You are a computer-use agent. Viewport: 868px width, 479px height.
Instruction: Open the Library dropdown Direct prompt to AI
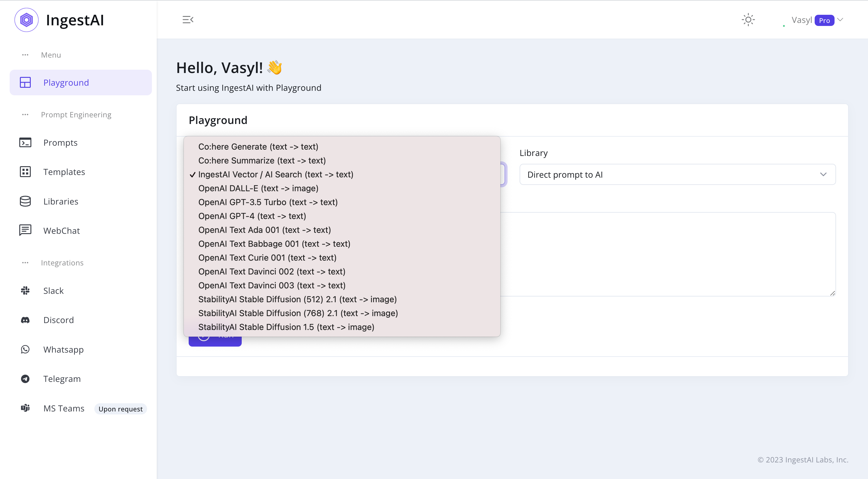point(677,174)
